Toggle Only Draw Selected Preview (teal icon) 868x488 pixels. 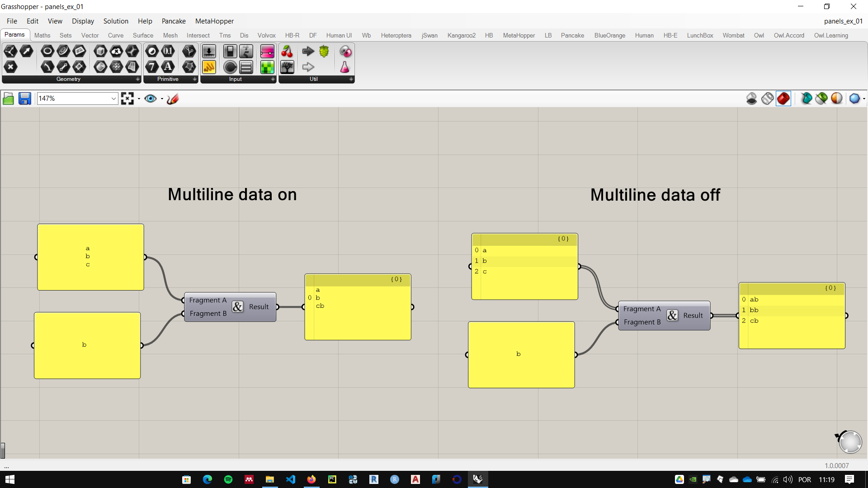pos(806,99)
